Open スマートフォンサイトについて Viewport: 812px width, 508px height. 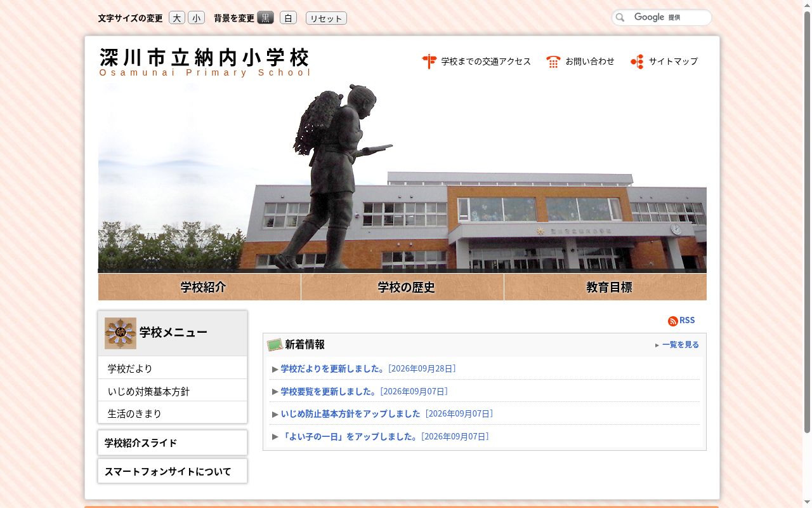[x=173, y=471]
